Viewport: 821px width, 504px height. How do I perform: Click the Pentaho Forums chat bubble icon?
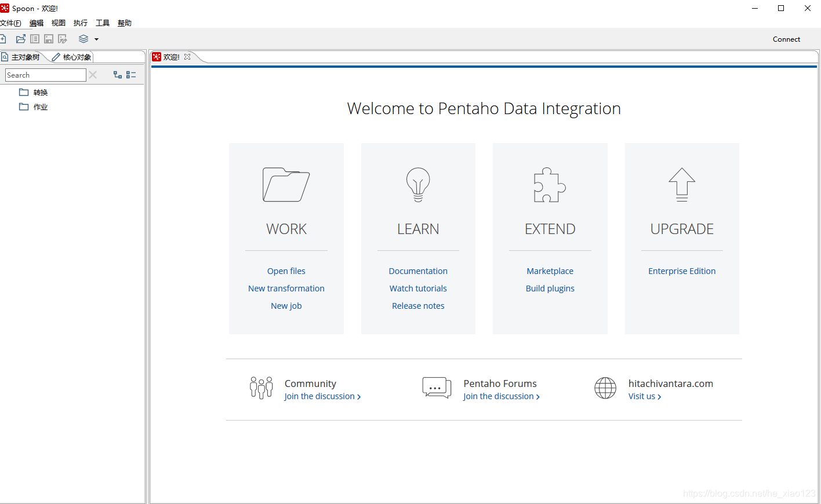coord(437,388)
